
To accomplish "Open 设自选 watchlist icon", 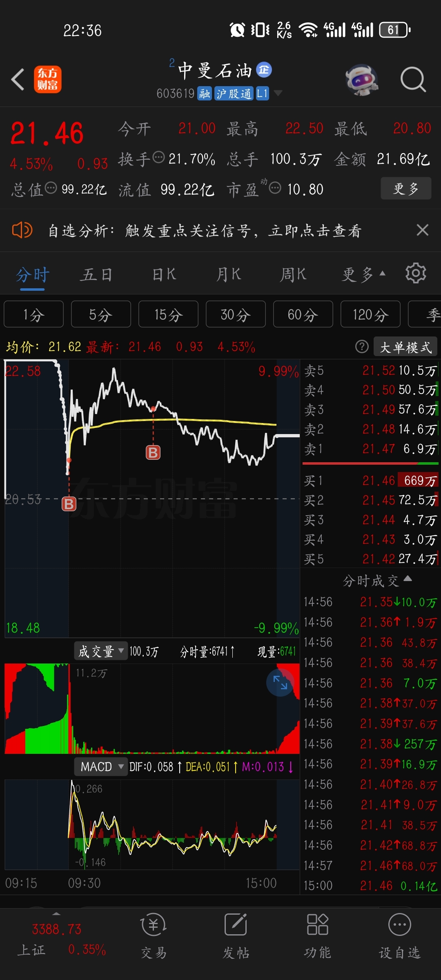I will tap(399, 935).
